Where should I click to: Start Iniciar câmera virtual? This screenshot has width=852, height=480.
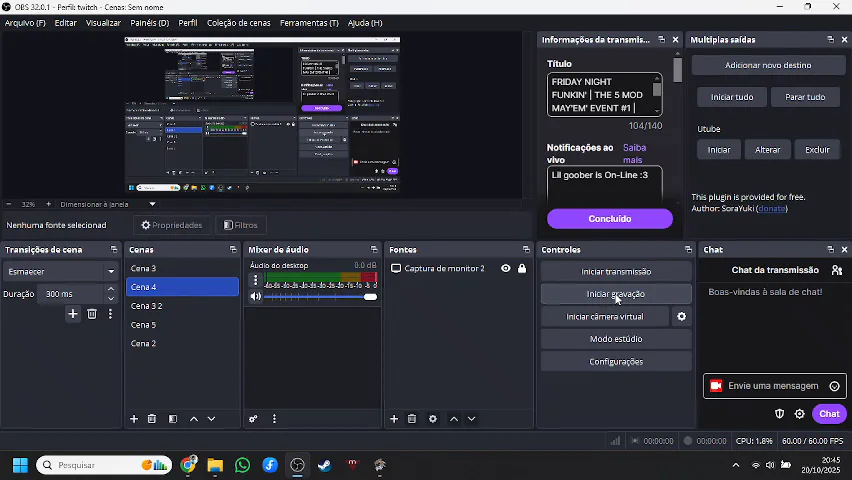click(605, 316)
